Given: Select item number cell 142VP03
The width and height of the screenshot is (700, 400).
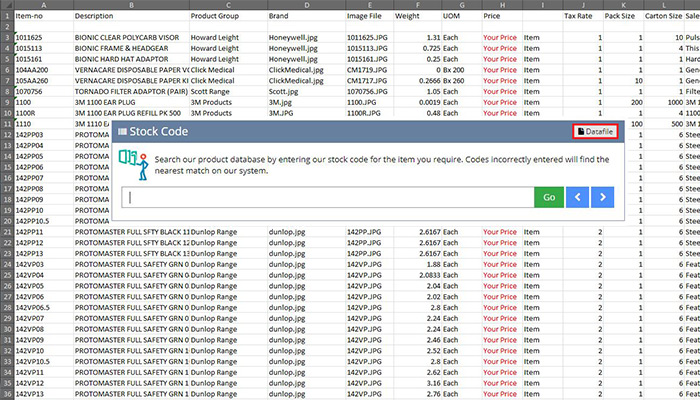Looking at the screenshot, I should (44, 264).
